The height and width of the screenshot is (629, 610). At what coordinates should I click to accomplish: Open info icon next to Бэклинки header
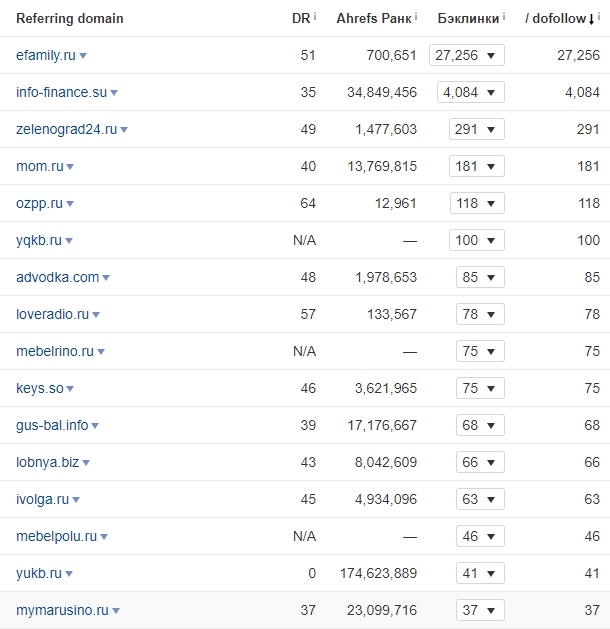coord(504,16)
